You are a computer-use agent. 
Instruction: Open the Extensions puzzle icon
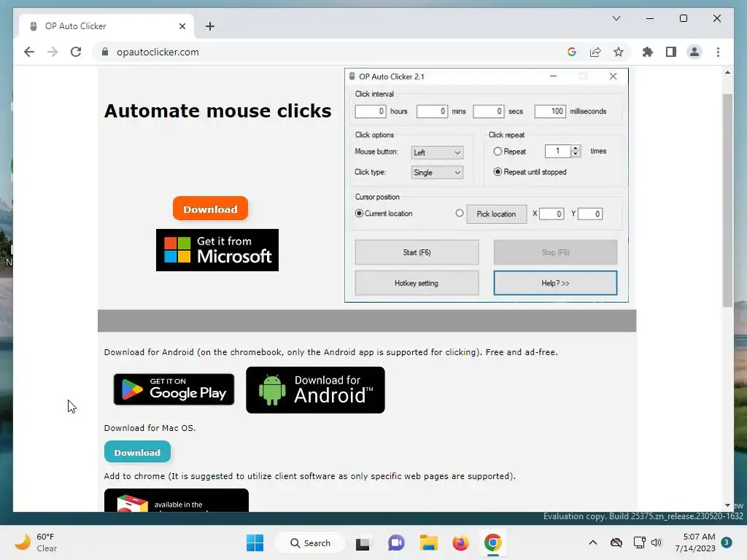pos(648,52)
